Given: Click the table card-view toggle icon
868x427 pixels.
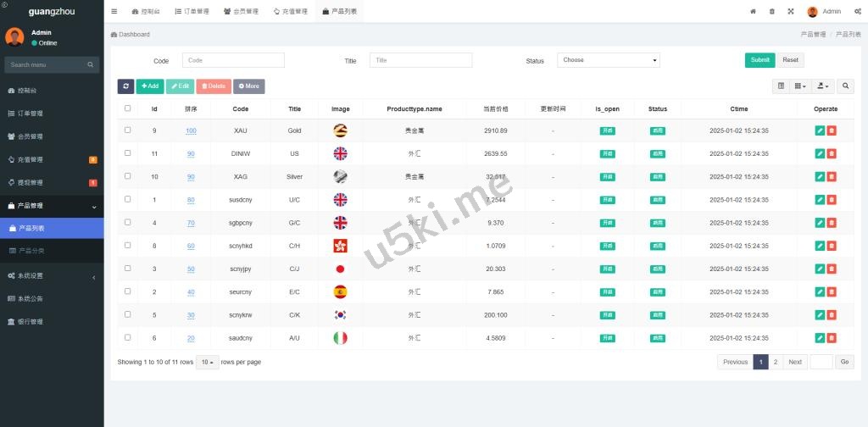Looking at the screenshot, I should (x=781, y=86).
